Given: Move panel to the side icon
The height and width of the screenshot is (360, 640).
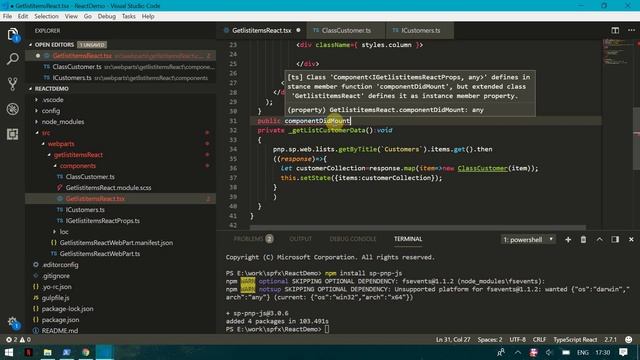Looking at the screenshot, I should click(615, 240).
